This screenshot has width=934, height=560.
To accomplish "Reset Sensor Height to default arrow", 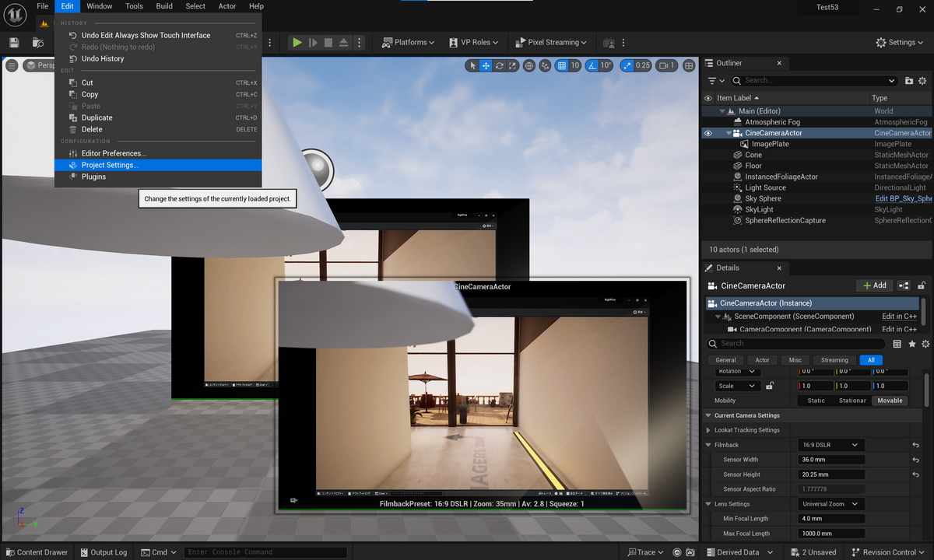I will point(916,474).
